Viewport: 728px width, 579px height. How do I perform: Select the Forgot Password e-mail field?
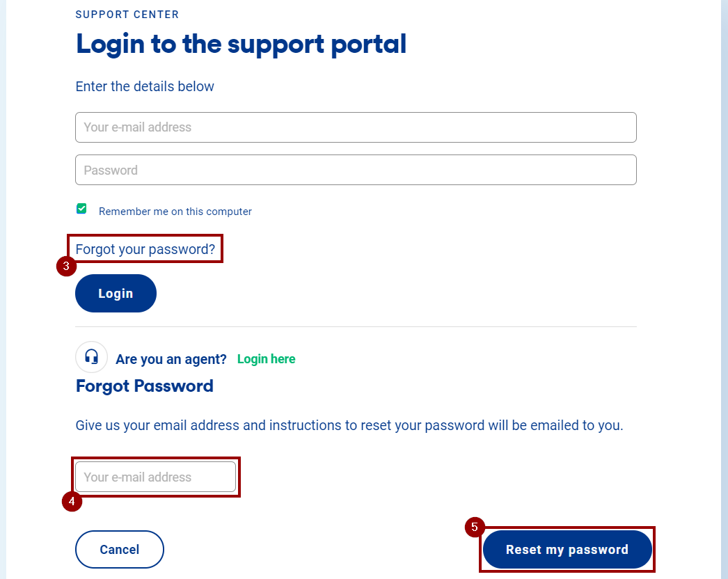(x=155, y=477)
